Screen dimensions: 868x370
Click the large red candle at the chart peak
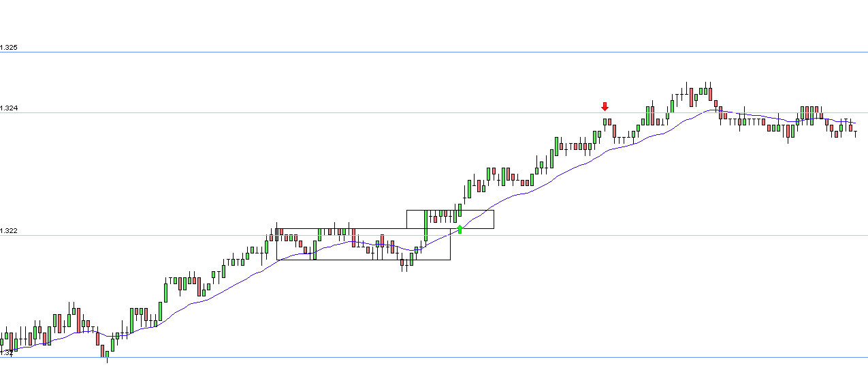tap(692, 97)
